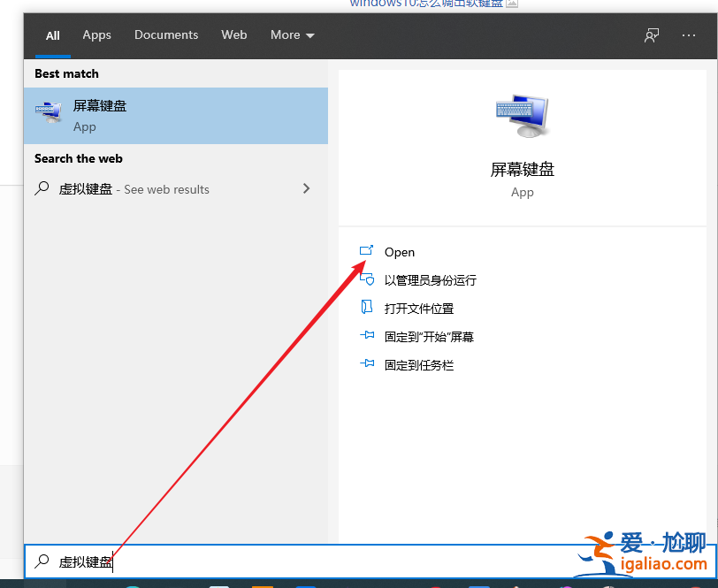
Task: Click the magnifier icon in the bottom search box
Action: pyautogui.click(x=42, y=561)
